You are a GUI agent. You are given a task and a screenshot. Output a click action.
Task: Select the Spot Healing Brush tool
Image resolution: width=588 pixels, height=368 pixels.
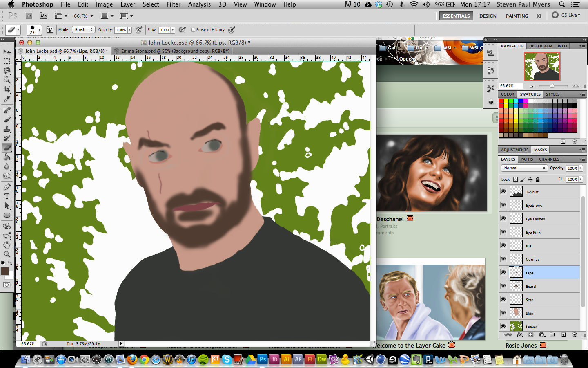tap(7, 110)
